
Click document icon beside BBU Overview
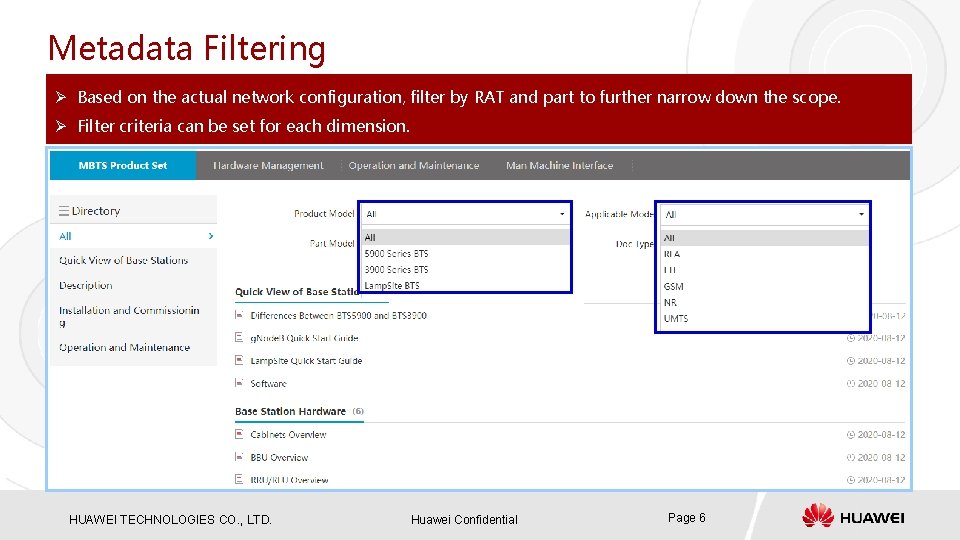(x=239, y=457)
